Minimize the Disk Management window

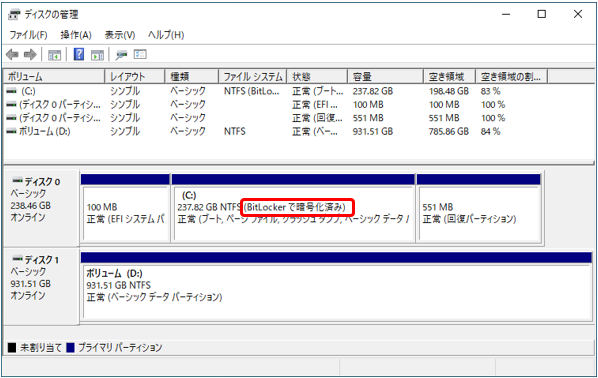tap(506, 14)
